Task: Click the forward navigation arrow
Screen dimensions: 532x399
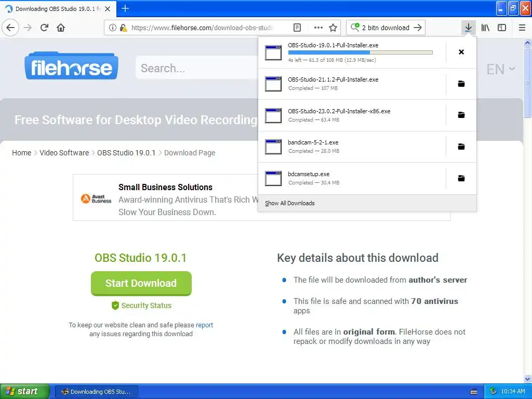Action: (28, 28)
